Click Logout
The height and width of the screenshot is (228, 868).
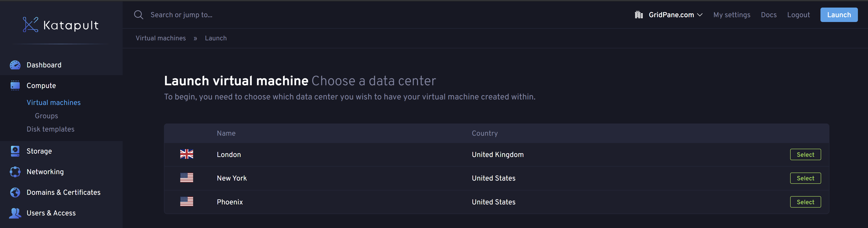pos(798,15)
